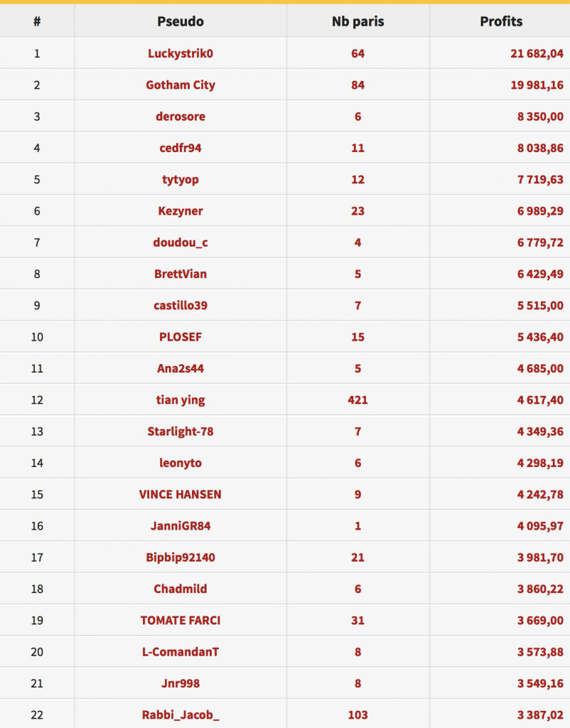Screen dimensions: 570x728
Task: Open the Gotham City pseudo link
Action: pyautogui.click(x=180, y=85)
